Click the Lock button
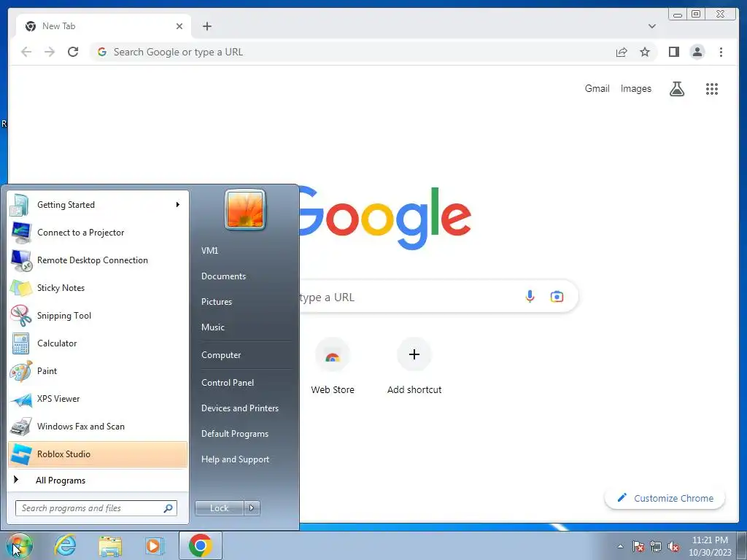Screen dimensions: 747x560 pos(220,508)
